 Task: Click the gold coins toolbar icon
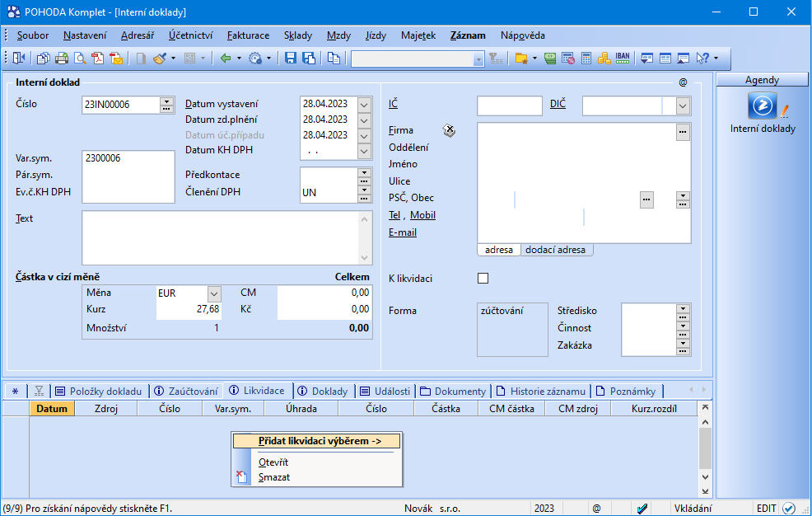coord(604,58)
